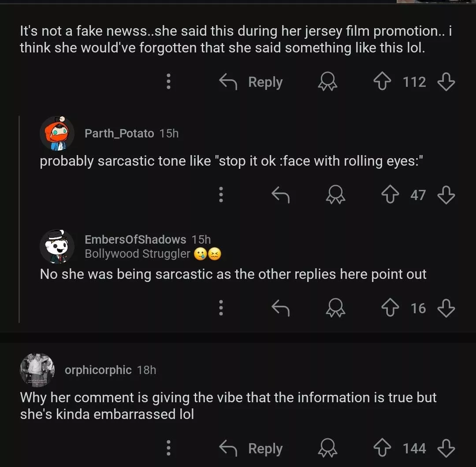The height and width of the screenshot is (467, 476).
Task: Open more options on EmbersOfShadows' comment
Action: coord(221,308)
